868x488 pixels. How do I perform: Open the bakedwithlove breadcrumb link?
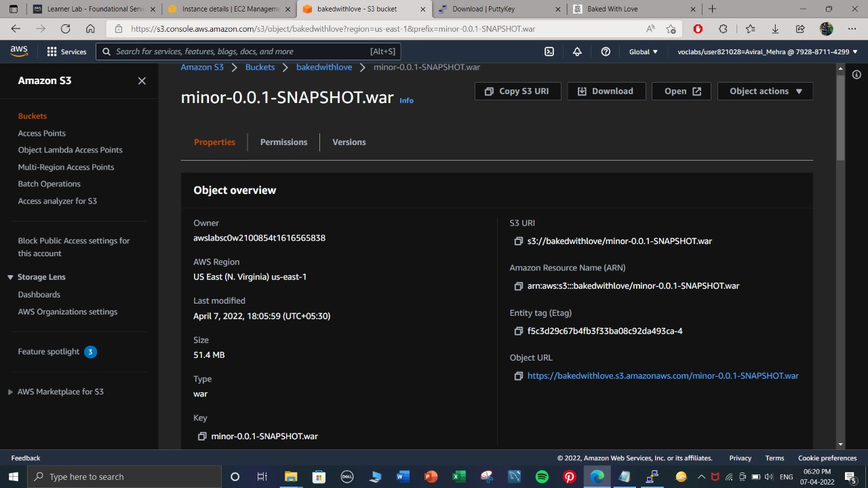324,67
